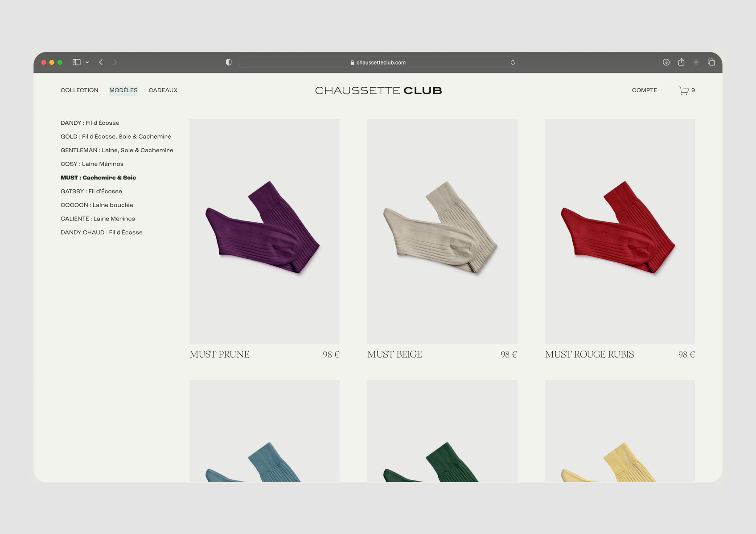Image resolution: width=756 pixels, height=534 pixels.
Task: Go back with the browser back arrow
Action: tap(101, 62)
